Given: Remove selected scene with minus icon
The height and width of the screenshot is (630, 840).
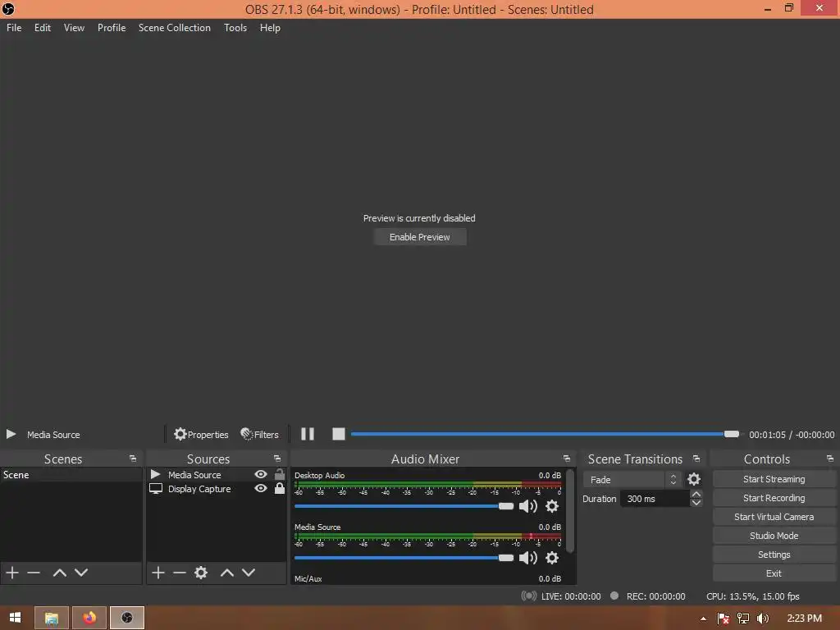Looking at the screenshot, I should (34, 573).
